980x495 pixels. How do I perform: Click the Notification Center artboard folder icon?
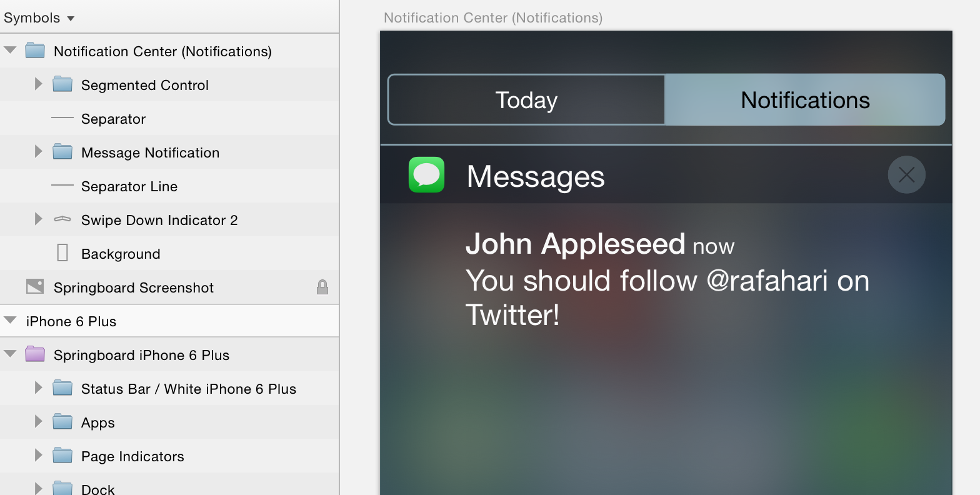point(35,51)
